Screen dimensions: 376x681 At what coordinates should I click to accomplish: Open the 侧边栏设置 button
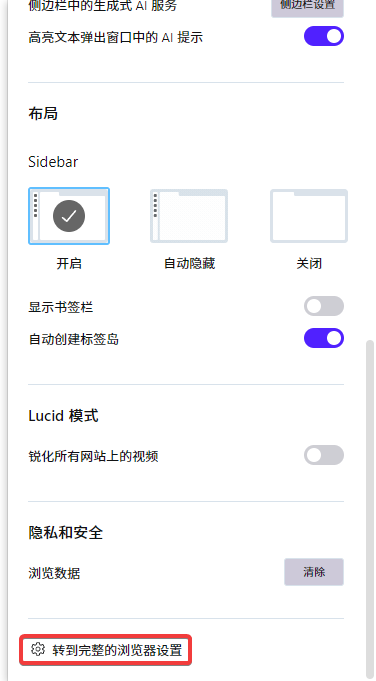pos(307,6)
